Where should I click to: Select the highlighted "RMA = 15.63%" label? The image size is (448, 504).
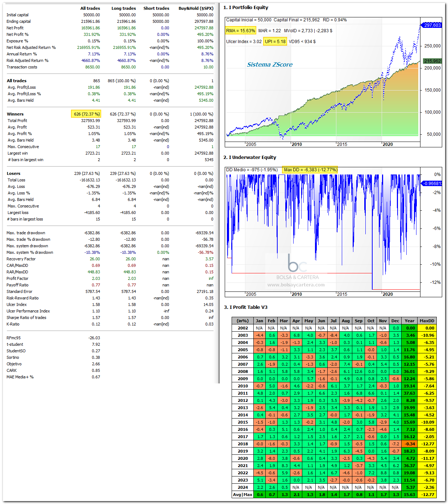(x=241, y=31)
